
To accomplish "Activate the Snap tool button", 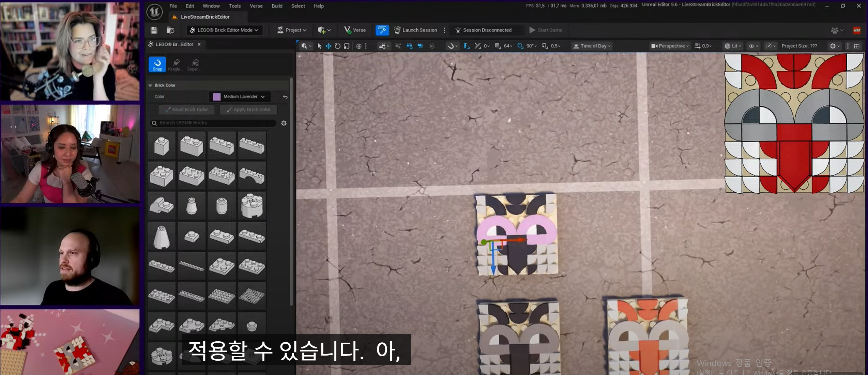I will [157, 64].
